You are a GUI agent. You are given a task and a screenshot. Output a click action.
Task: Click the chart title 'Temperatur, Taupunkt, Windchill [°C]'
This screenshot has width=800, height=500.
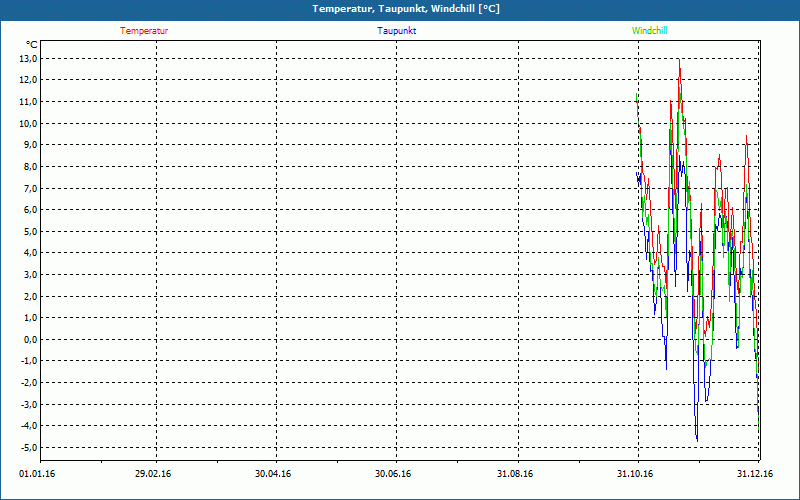pos(406,9)
